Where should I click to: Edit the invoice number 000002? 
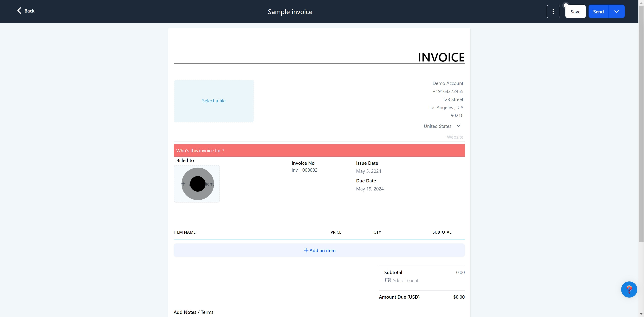tap(309, 170)
